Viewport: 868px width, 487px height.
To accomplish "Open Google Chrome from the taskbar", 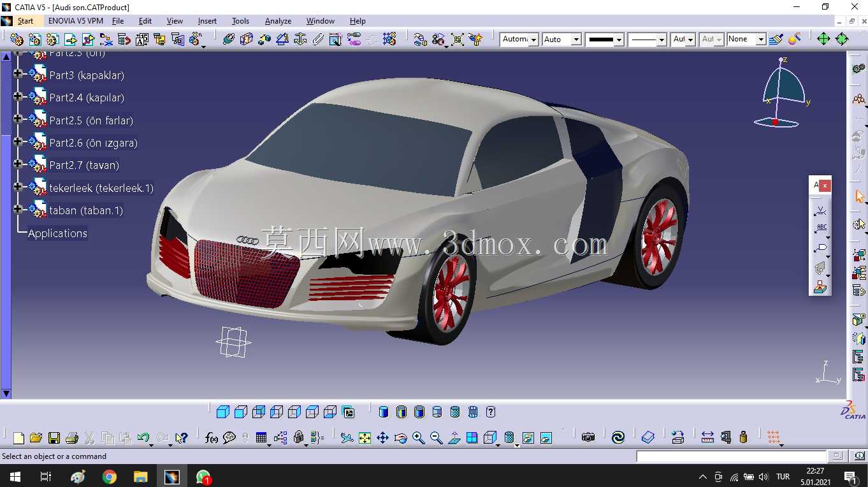I will click(x=110, y=476).
